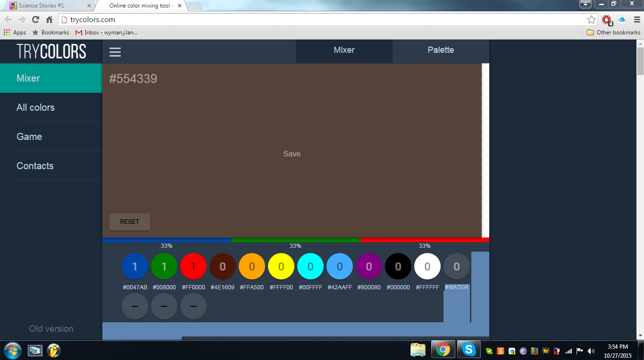644x360 pixels.
Task: Open the Apps shortcut in bookmarks bar
Action: (x=15, y=33)
